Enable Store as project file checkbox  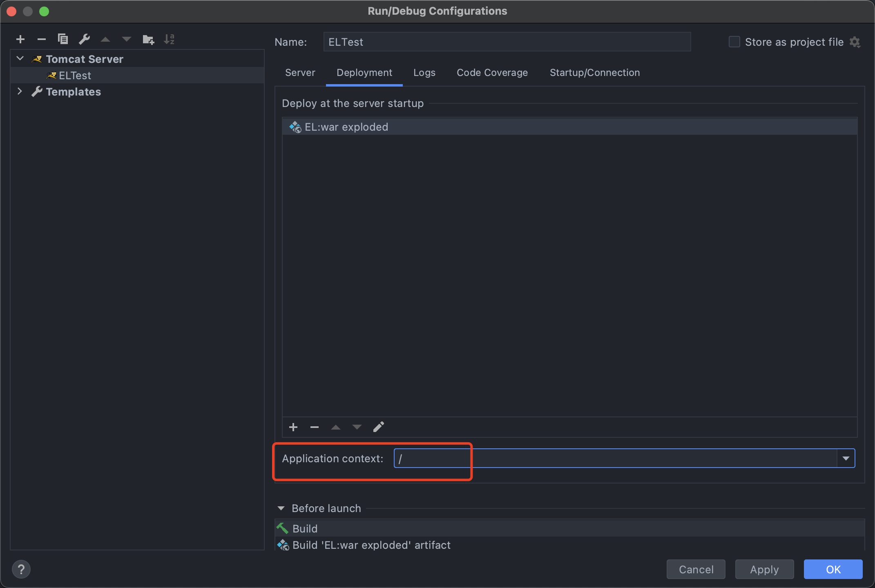tap(734, 42)
